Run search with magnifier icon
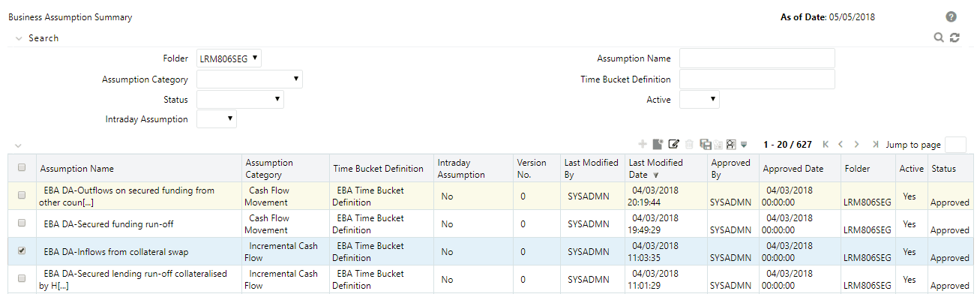 (x=939, y=37)
